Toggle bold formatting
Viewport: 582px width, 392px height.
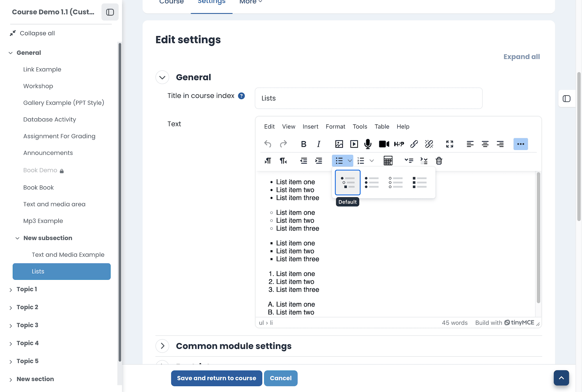pos(304,144)
